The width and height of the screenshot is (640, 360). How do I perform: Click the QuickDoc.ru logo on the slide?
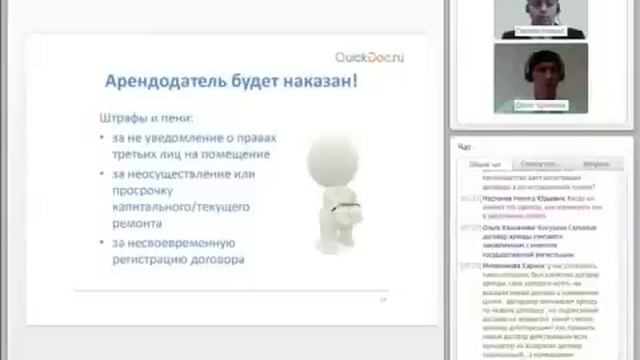369,58
